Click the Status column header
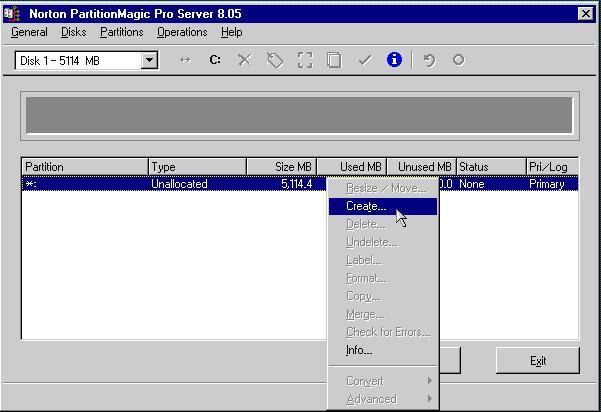Viewport: 601px width, 412px height. point(491,167)
